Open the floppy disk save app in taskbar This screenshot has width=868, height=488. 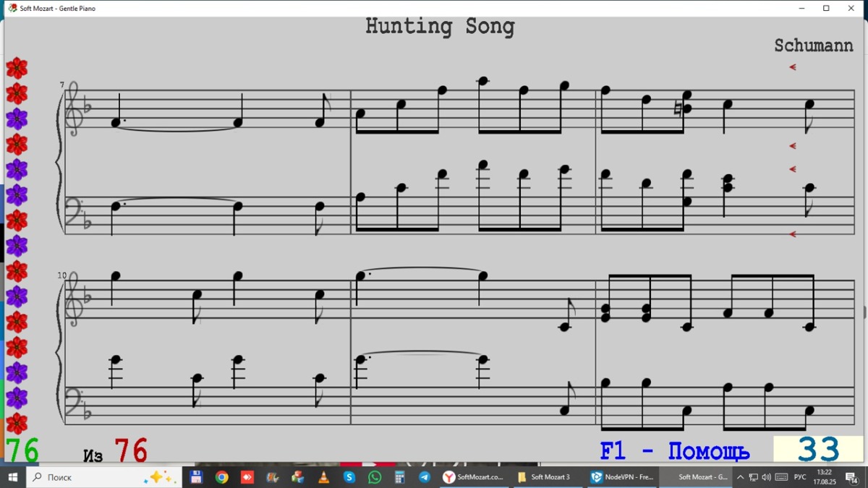point(196,477)
